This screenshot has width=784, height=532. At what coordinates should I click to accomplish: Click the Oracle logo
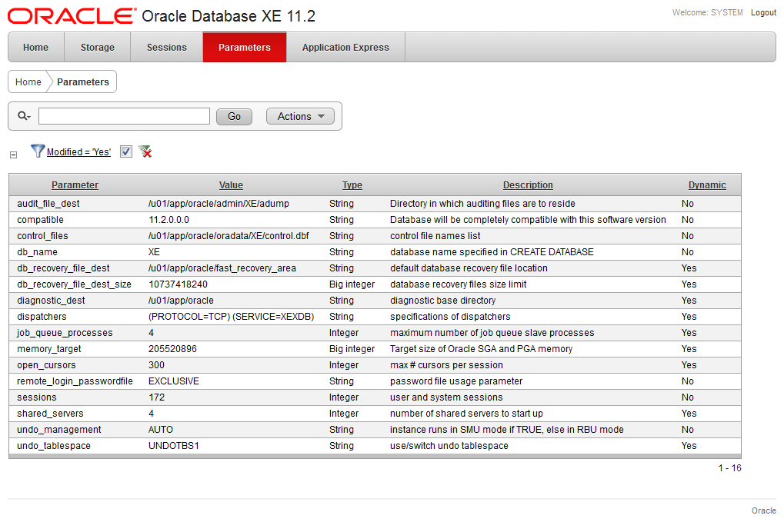coord(72,16)
